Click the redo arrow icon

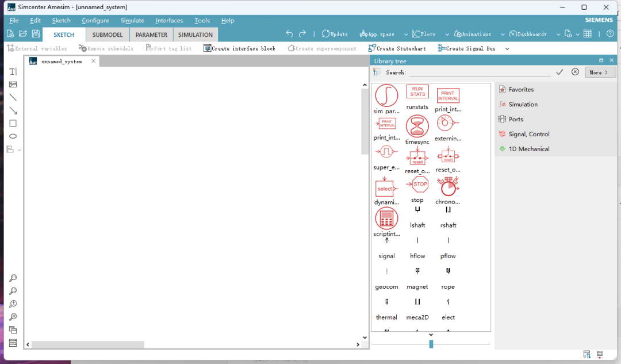click(x=302, y=34)
